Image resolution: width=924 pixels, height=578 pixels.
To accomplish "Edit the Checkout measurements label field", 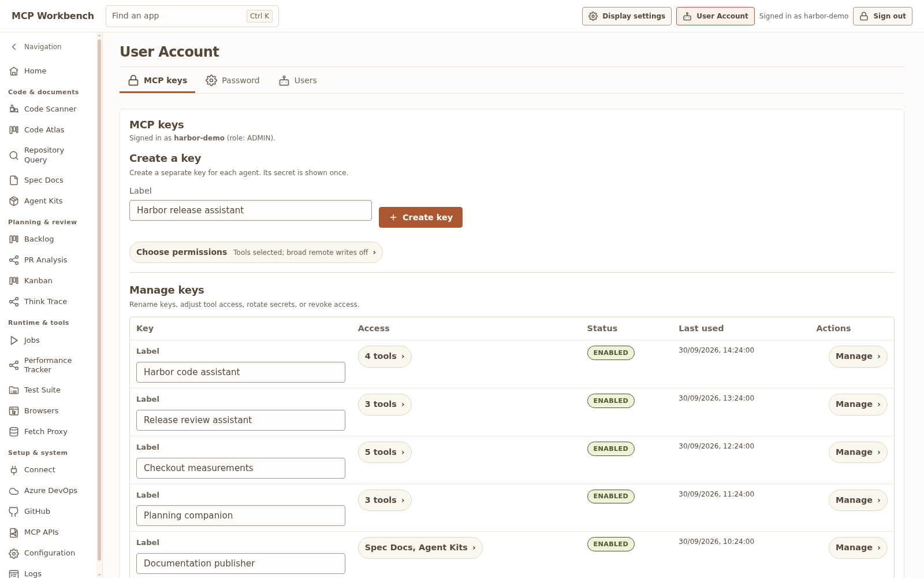I will pos(241,468).
